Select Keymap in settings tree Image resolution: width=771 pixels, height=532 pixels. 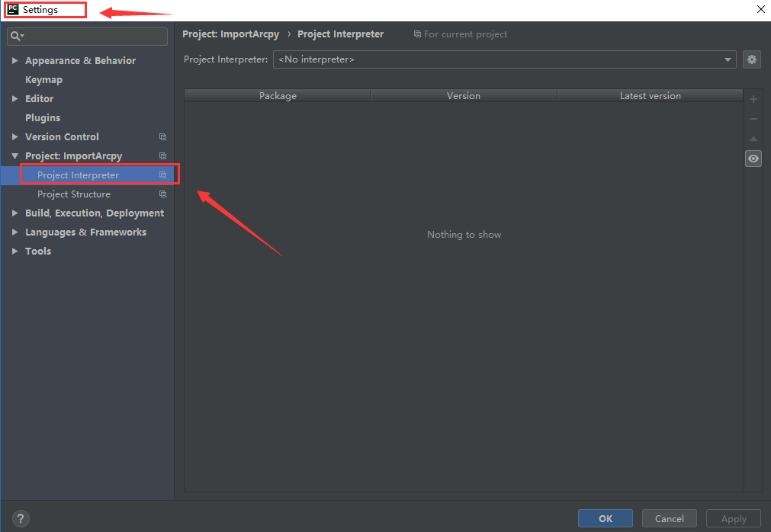[x=43, y=79]
